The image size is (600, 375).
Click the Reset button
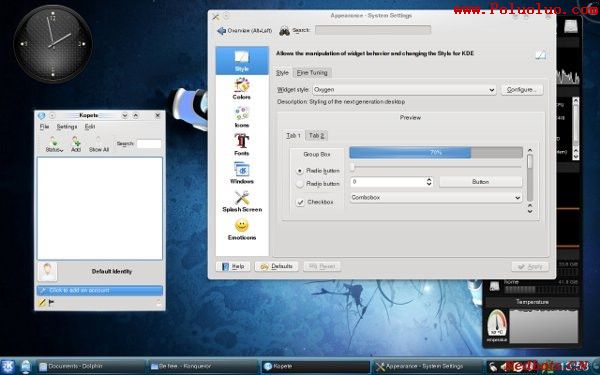[322, 266]
